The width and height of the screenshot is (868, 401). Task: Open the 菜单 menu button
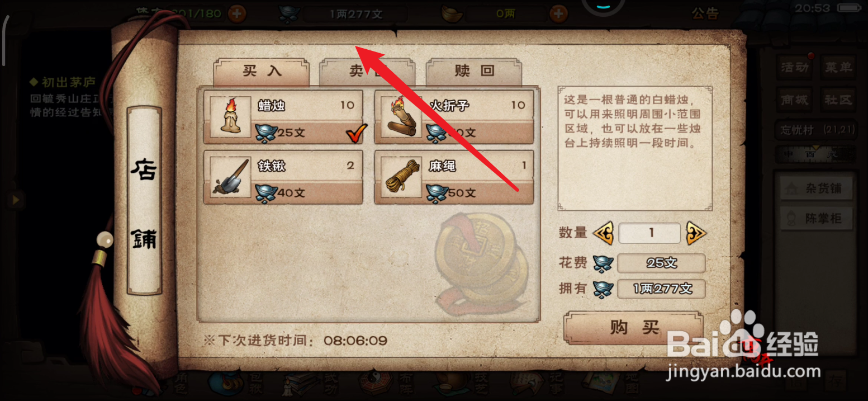tap(838, 68)
